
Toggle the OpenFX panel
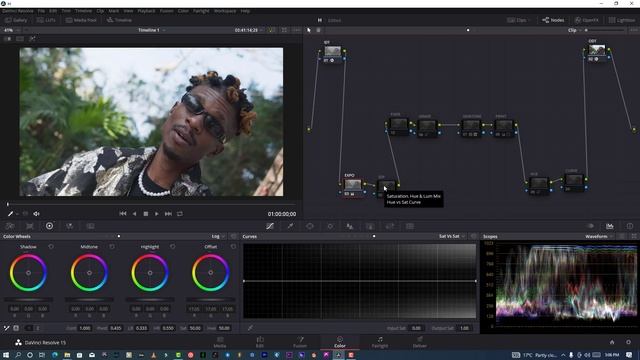587,20
